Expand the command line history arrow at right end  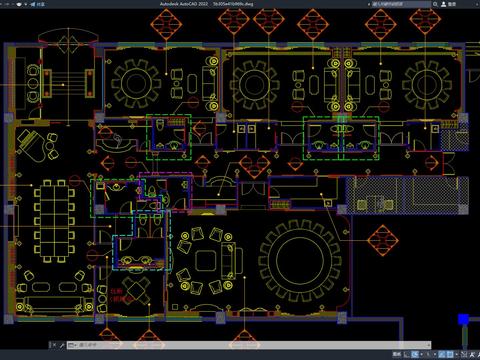(x=428, y=345)
